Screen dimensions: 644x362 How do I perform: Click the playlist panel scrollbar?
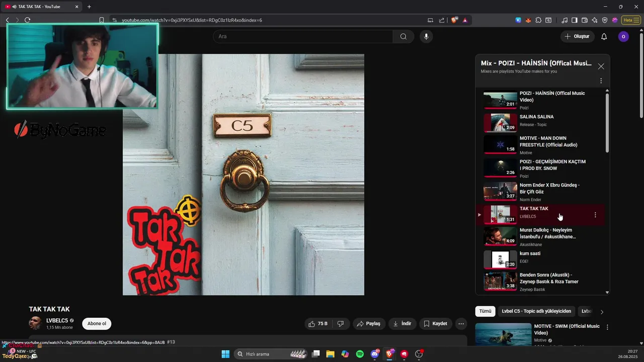click(x=607, y=122)
